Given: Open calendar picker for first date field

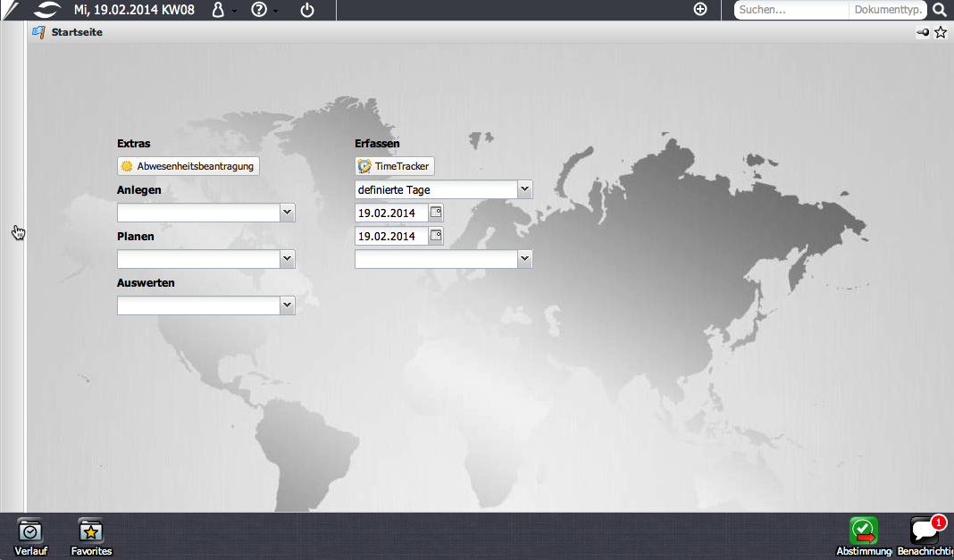Looking at the screenshot, I should pyautogui.click(x=436, y=213).
